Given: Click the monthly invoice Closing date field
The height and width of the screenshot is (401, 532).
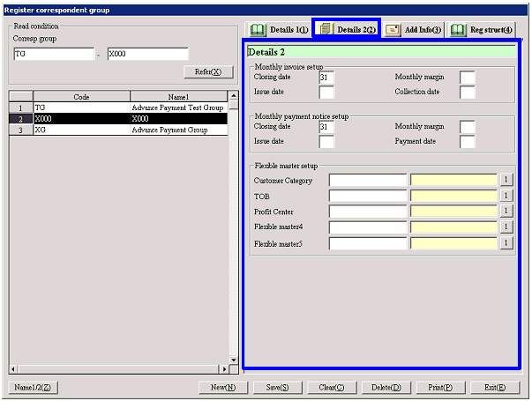Looking at the screenshot, I should coord(326,78).
